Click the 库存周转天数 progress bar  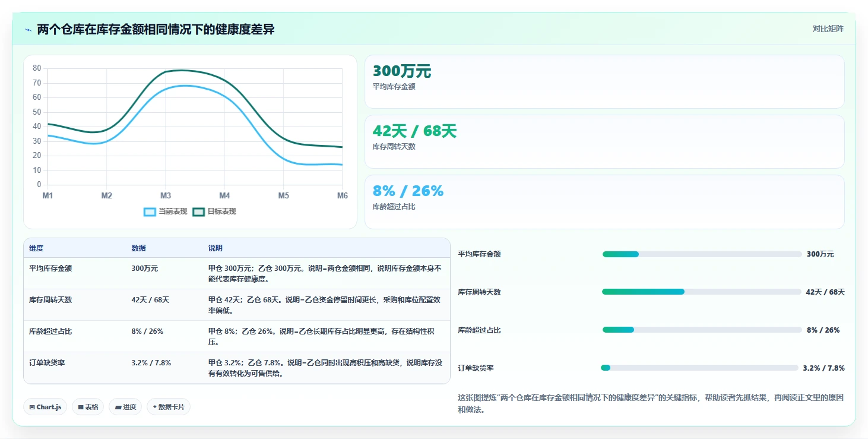(702, 292)
